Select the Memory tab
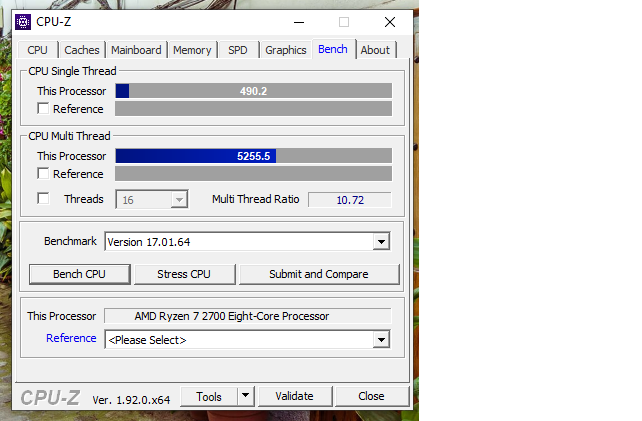 pyautogui.click(x=192, y=50)
